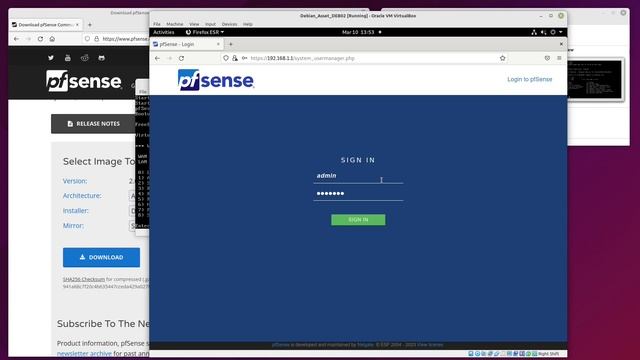The image size is (640, 360).
Task: Focus the password field with dots
Action: [x=358, y=193]
